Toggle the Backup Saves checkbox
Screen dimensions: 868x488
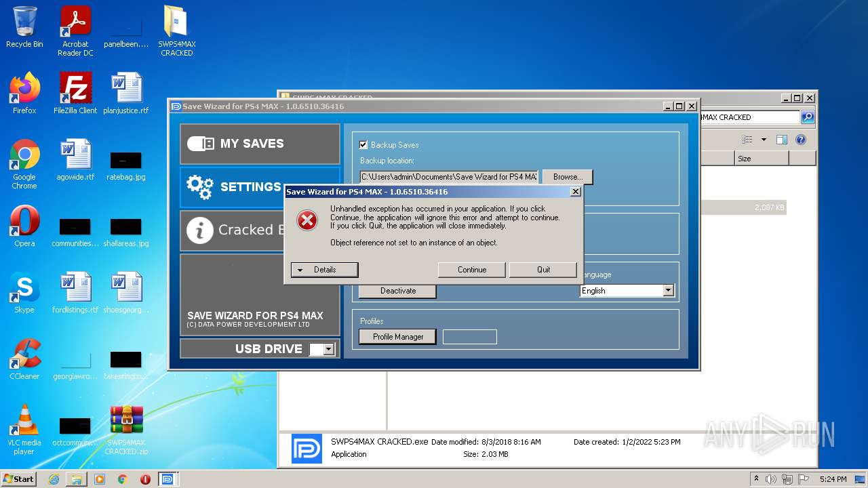point(363,144)
